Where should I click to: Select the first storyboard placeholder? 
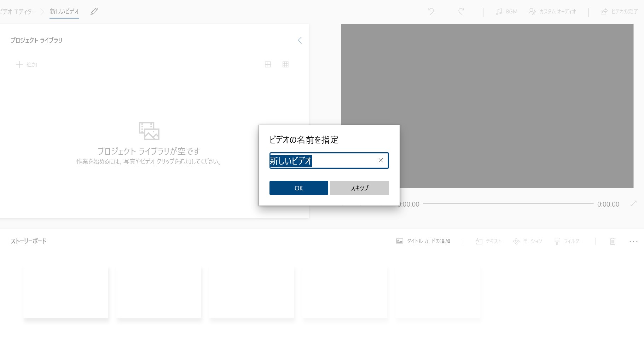(66, 292)
